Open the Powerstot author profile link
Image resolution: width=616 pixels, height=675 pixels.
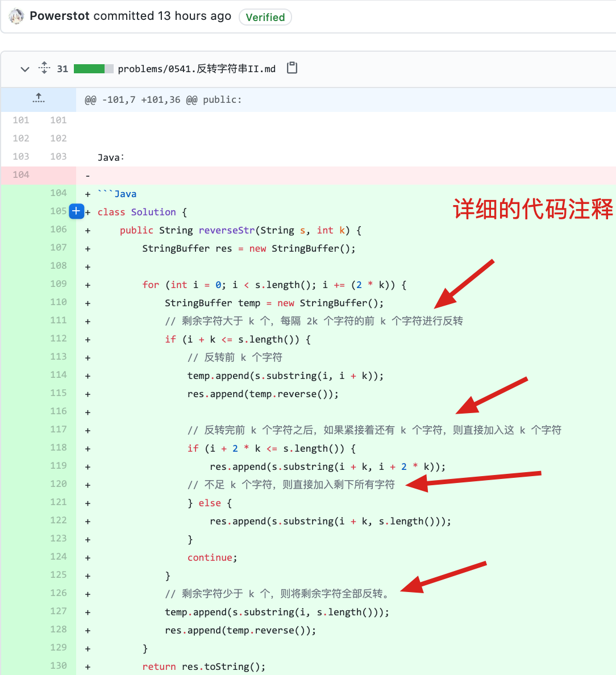[60, 16]
